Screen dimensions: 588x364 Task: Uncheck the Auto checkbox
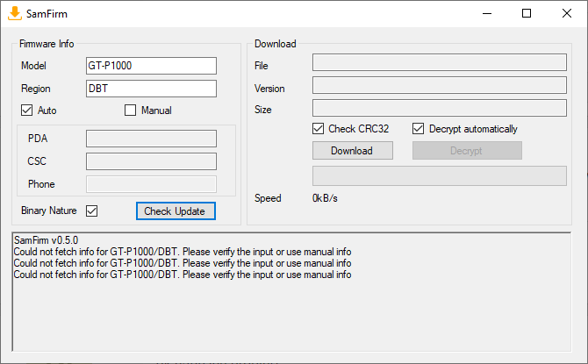coord(26,111)
